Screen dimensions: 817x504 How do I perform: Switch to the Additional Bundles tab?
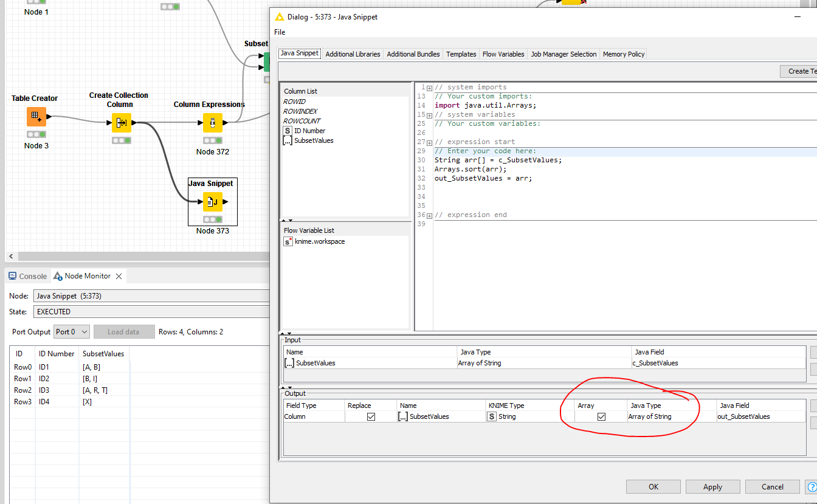pos(413,54)
